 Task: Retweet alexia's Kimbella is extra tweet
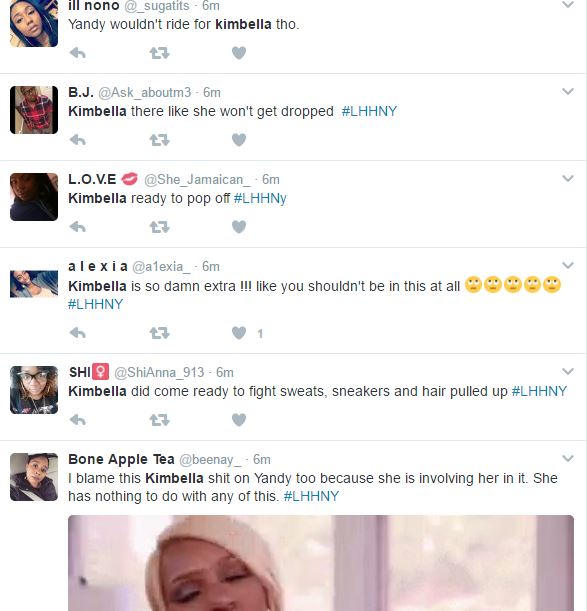click(159, 333)
